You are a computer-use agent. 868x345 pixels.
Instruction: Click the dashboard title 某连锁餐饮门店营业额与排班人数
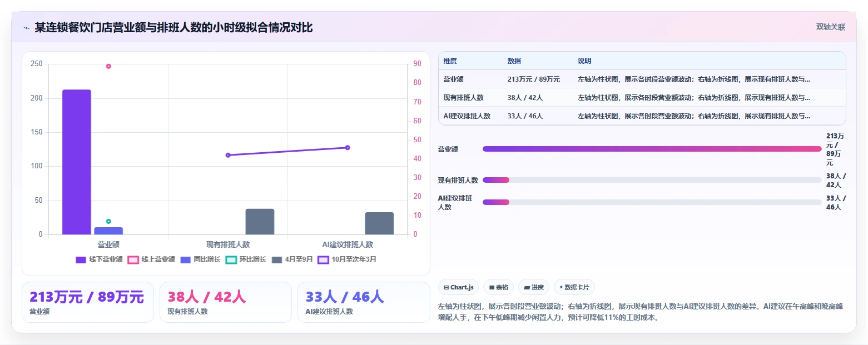(x=173, y=27)
